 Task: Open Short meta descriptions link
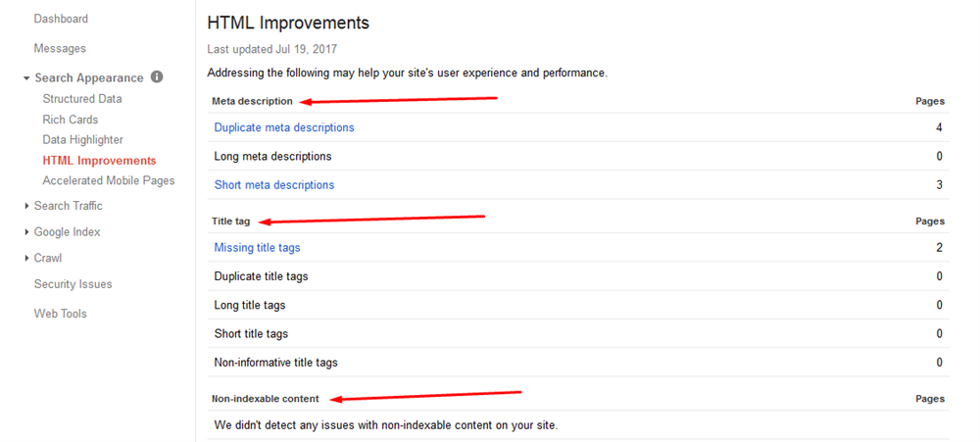pyautogui.click(x=273, y=185)
